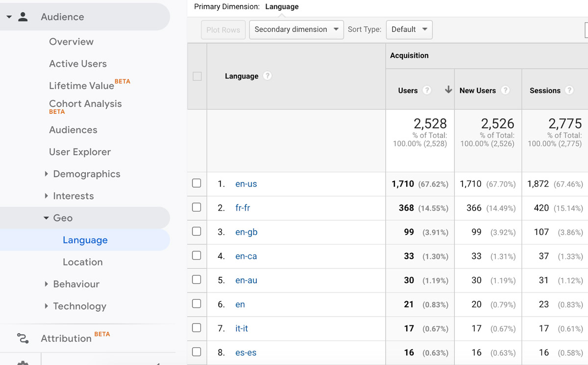
Task: Select Location under Geo
Action: click(x=83, y=262)
